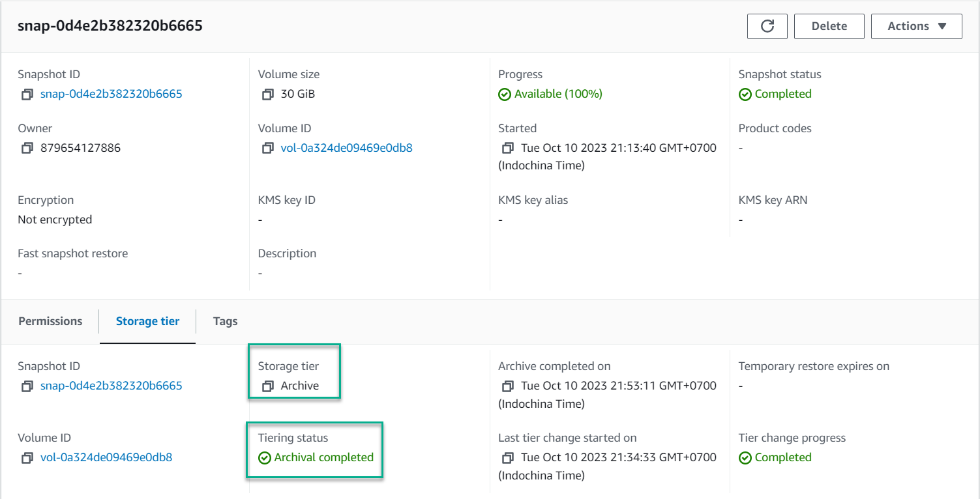Viewport: 980px width, 499px height.
Task: Click owner number 879654127886
Action: (x=80, y=148)
